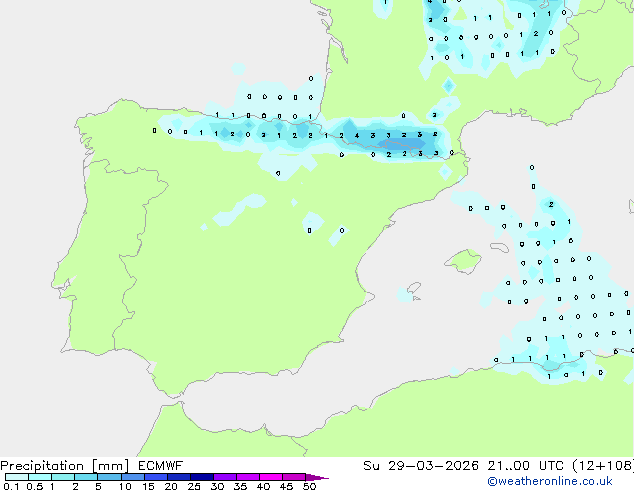Click the 45–50 mm legend swatch
The height and width of the screenshot is (490, 634).
[x=294, y=477]
